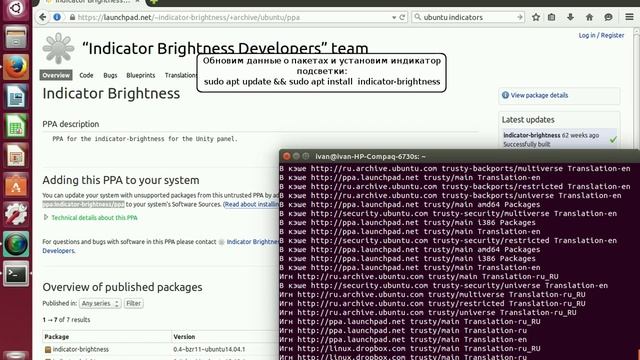The width and height of the screenshot is (640, 360).
Task: Open the 'Any series' dropdown
Action: tap(100, 303)
